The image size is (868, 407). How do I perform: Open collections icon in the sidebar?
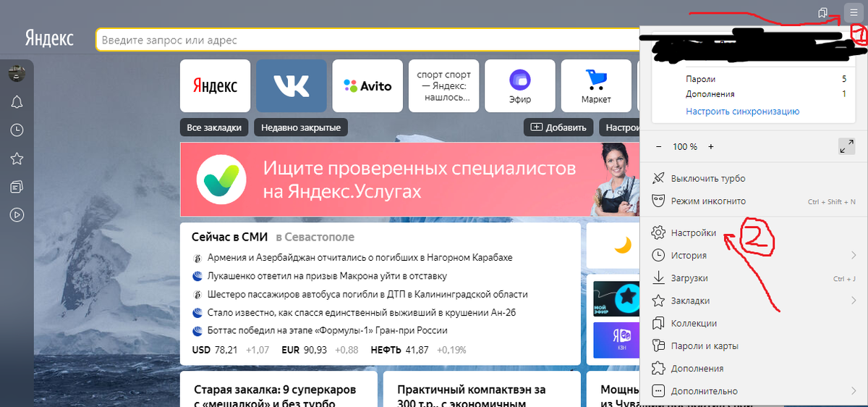[17, 187]
